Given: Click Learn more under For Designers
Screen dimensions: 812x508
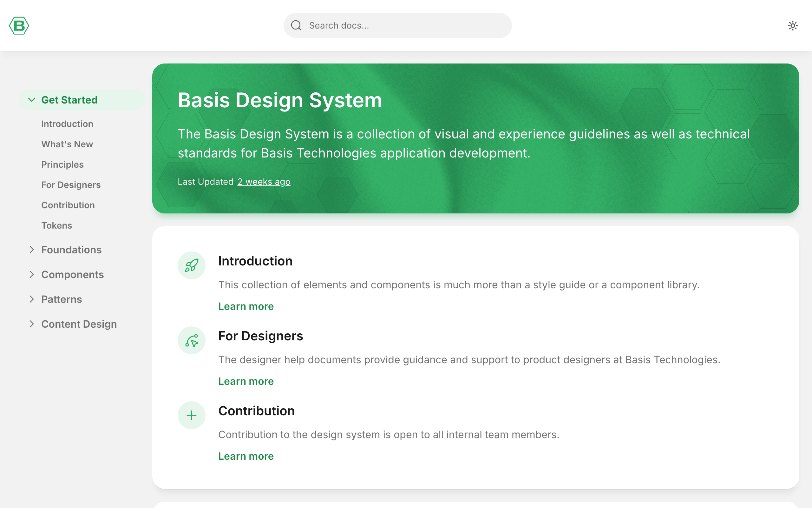Looking at the screenshot, I should (246, 381).
